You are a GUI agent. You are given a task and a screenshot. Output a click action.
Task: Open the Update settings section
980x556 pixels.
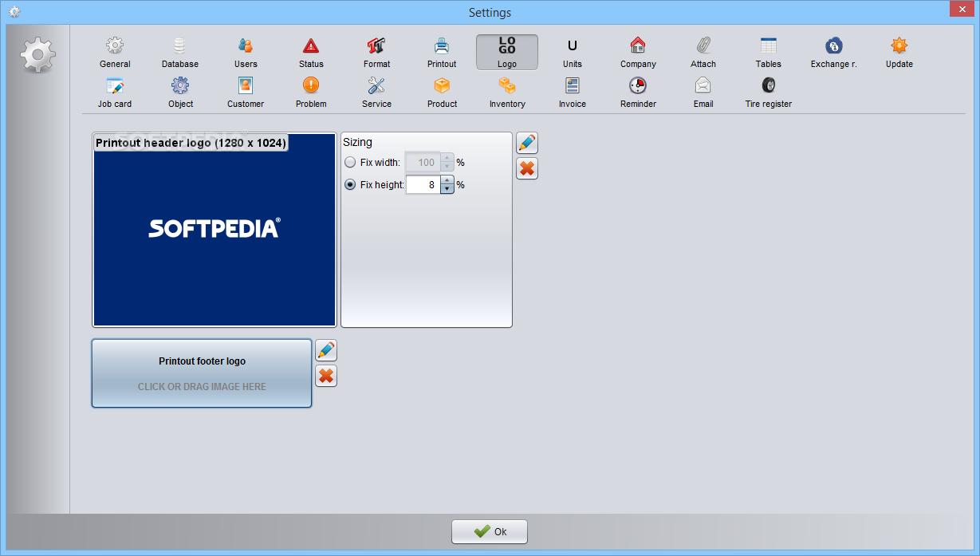[x=899, y=53]
